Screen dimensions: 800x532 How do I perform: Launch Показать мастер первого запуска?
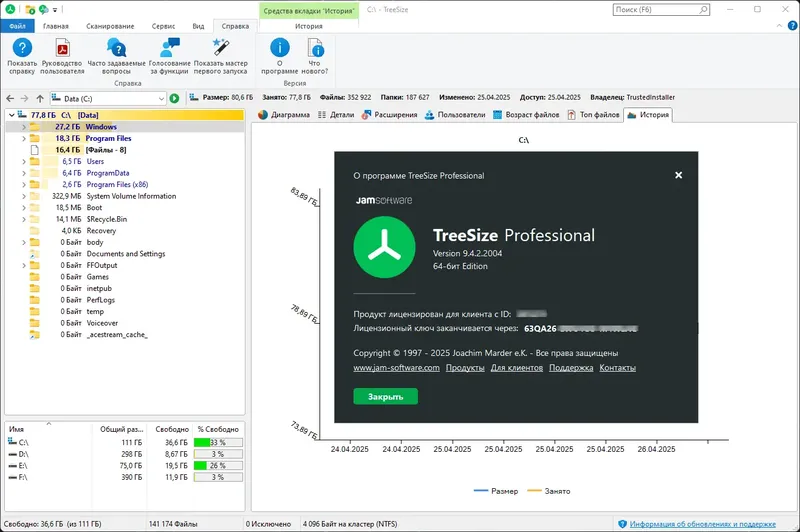pyautogui.click(x=220, y=48)
